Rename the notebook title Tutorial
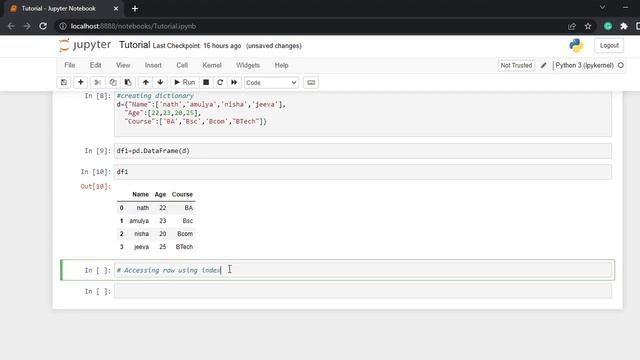 [x=135, y=45]
